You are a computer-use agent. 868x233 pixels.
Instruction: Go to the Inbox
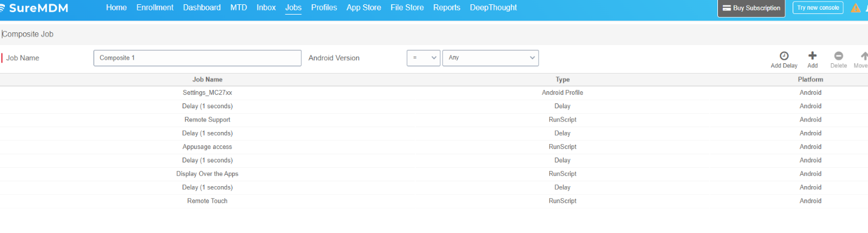[x=266, y=8]
